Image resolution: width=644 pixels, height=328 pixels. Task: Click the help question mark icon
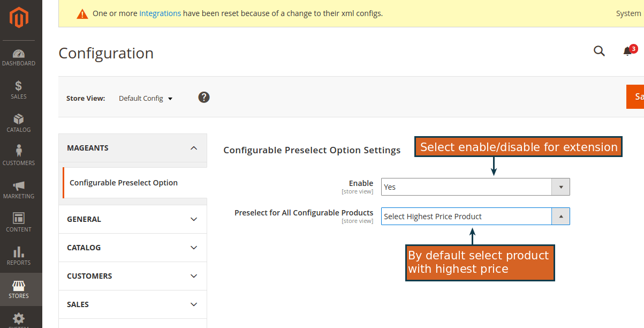204,98
